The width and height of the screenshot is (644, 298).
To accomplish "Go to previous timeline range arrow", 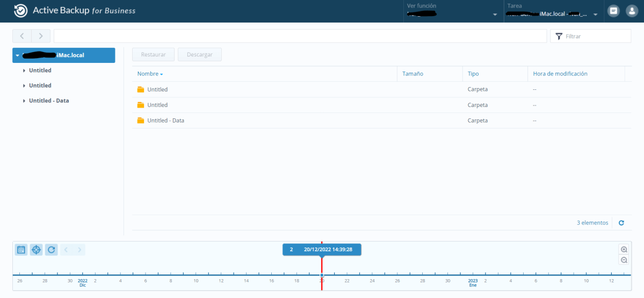I will [x=66, y=250].
